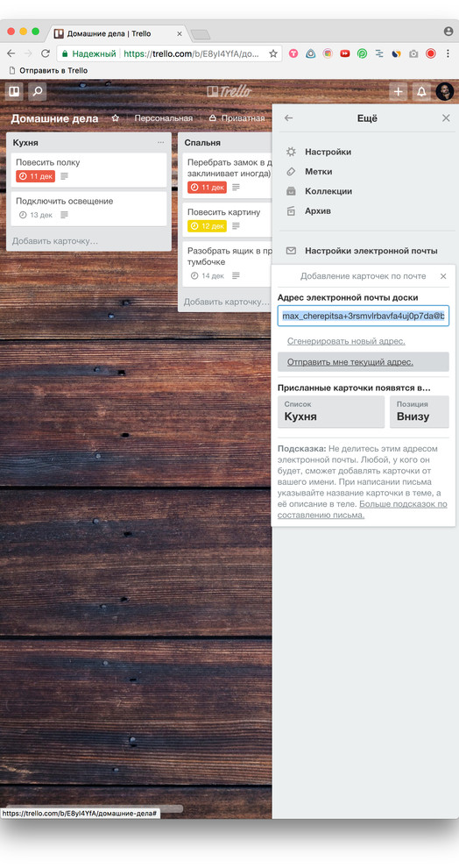459x868 pixels.
Task: Open the Trello boards menu icon
Action: (14, 91)
